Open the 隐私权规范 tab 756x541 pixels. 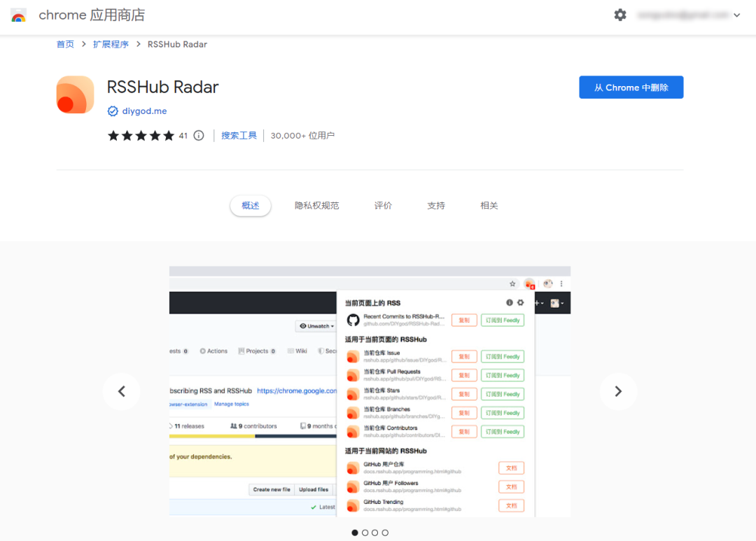tap(316, 205)
